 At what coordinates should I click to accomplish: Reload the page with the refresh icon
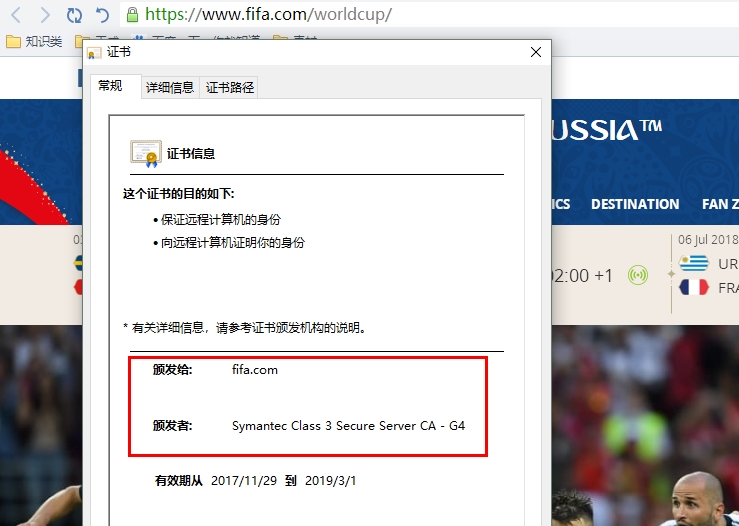pos(74,15)
